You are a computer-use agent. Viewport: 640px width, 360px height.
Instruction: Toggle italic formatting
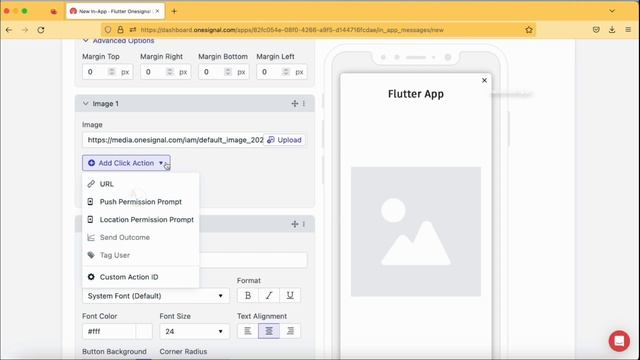click(x=269, y=296)
